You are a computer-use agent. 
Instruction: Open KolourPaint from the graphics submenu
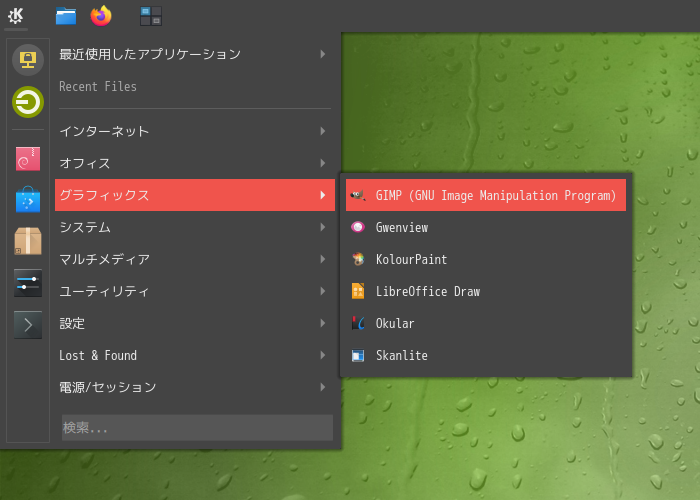click(x=486, y=259)
